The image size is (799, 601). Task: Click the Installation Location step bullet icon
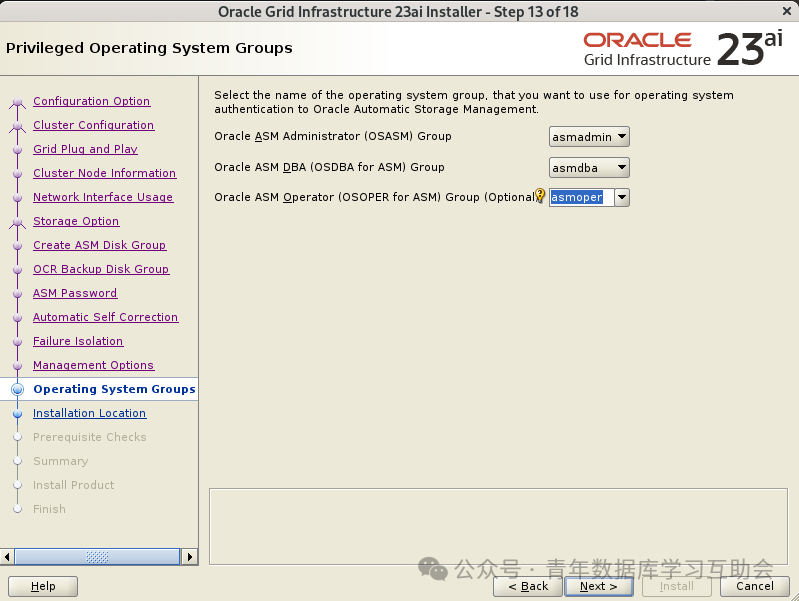(x=17, y=413)
